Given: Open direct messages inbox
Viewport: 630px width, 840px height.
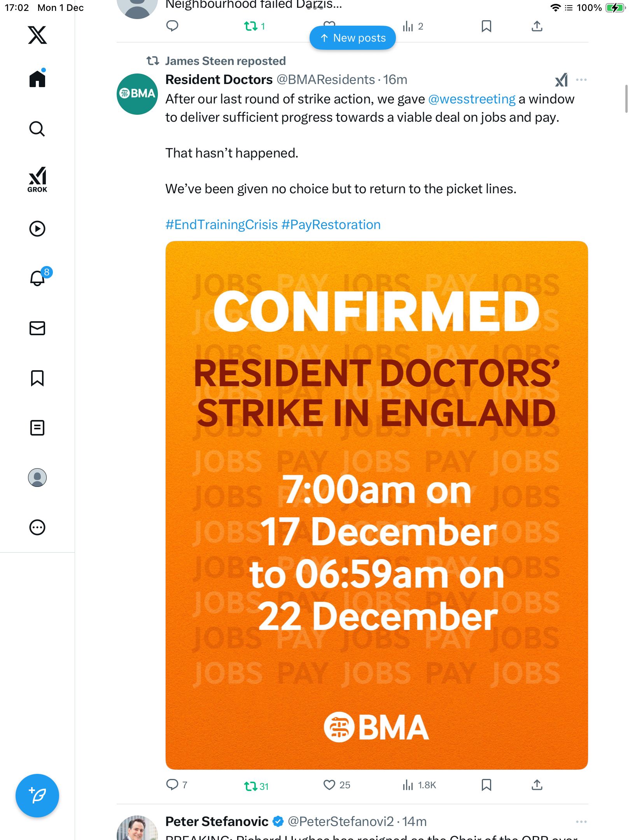Looking at the screenshot, I should (x=37, y=328).
